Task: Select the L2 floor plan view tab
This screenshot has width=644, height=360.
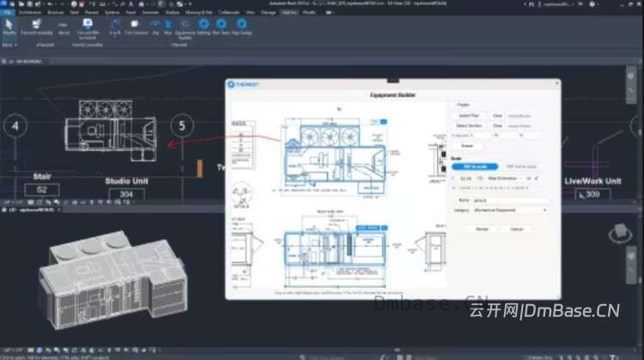Action: click(x=25, y=61)
